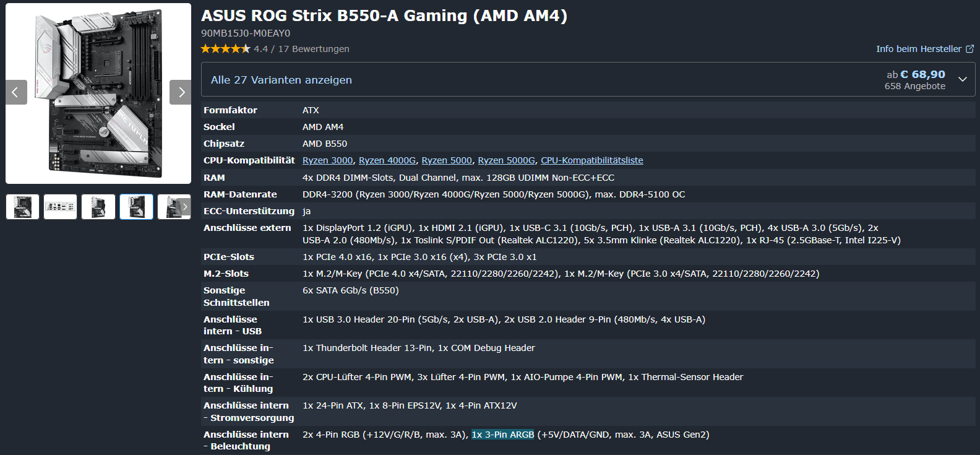Viewport: 980px width, 455px height.
Task: Click the RAM-Datenrate row label
Action: (x=240, y=194)
